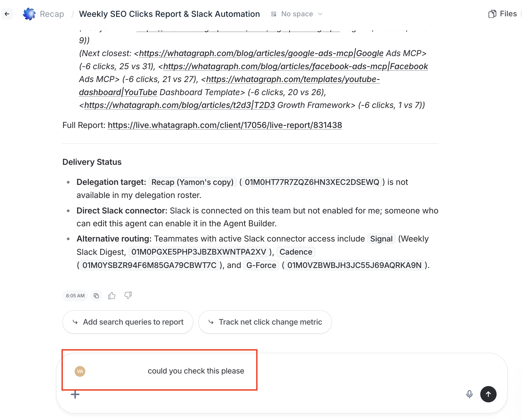Click the Weekly SEO Clicks Report title
This screenshot has width=522, height=420.
(x=169, y=14)
